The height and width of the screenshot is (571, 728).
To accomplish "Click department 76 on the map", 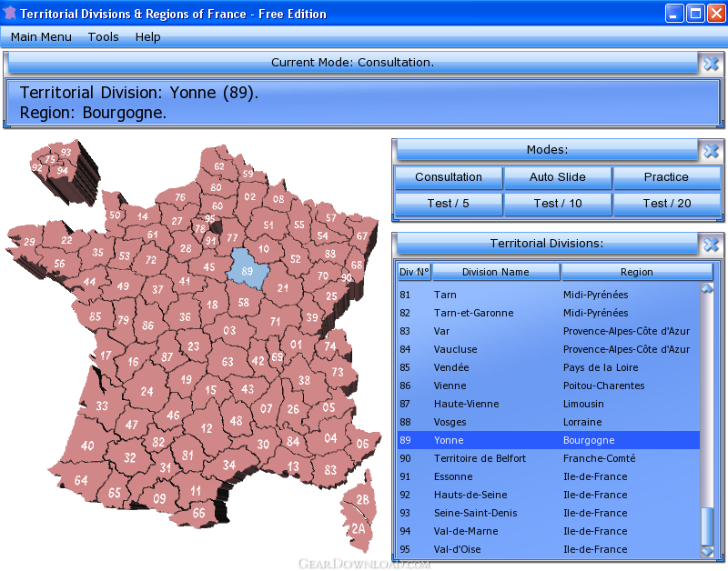I will coord(180,197).
